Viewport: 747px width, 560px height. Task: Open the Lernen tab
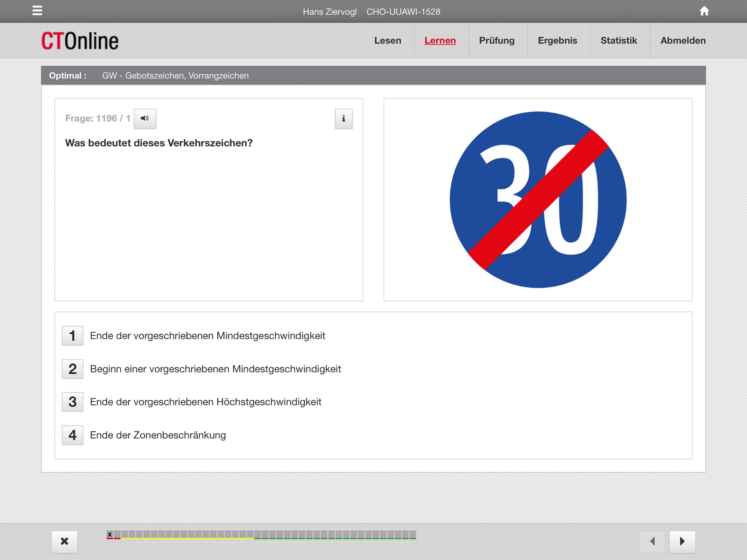(440, 40)
